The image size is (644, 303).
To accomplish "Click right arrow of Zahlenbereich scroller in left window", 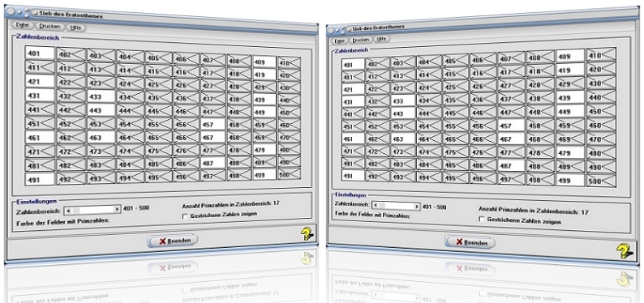I will point(117,210).
